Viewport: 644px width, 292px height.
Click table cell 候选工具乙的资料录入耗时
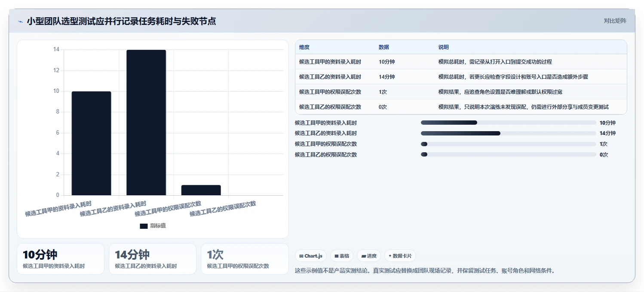tap(330, 77)
